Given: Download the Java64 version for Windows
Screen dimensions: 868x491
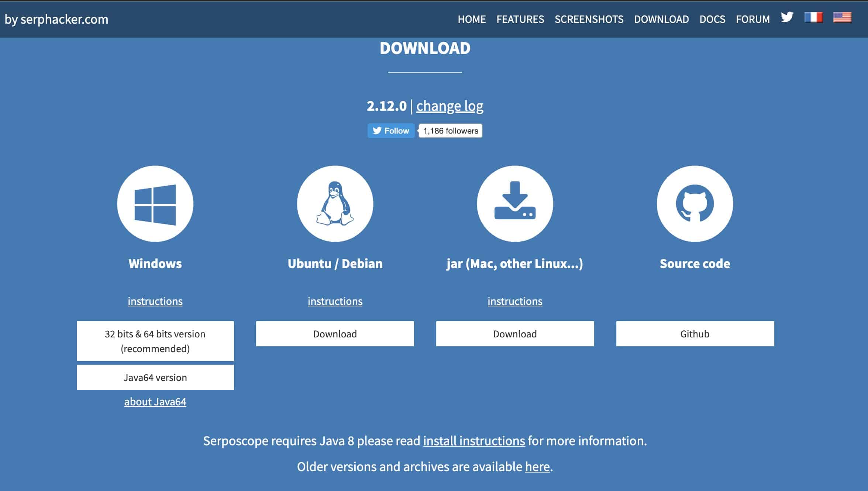Looking at the screenshot, I should click(155, 377).
